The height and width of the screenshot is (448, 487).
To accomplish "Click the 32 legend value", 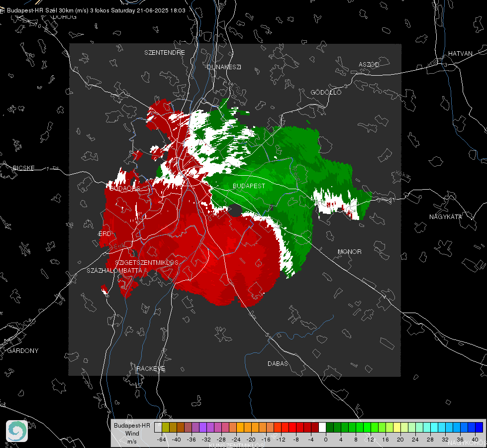I will [445, 440].
